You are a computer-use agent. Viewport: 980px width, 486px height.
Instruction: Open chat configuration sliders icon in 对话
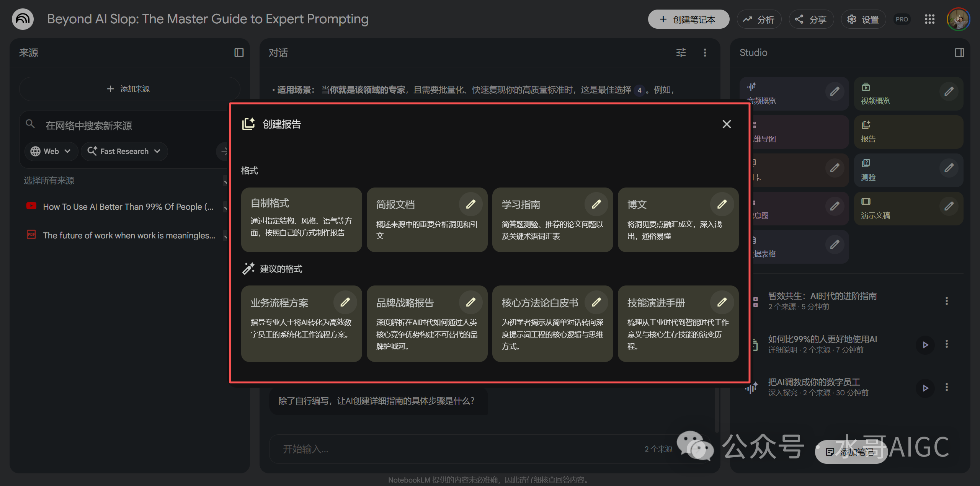(681, 52)
